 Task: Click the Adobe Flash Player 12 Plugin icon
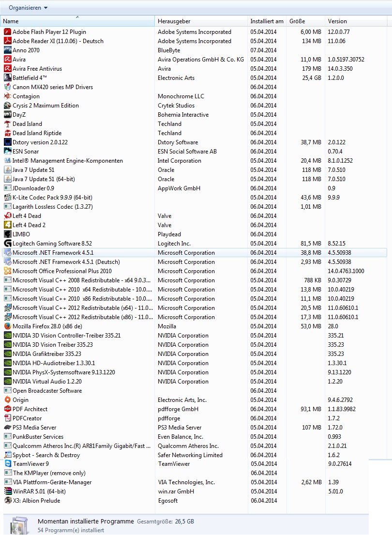8,32
